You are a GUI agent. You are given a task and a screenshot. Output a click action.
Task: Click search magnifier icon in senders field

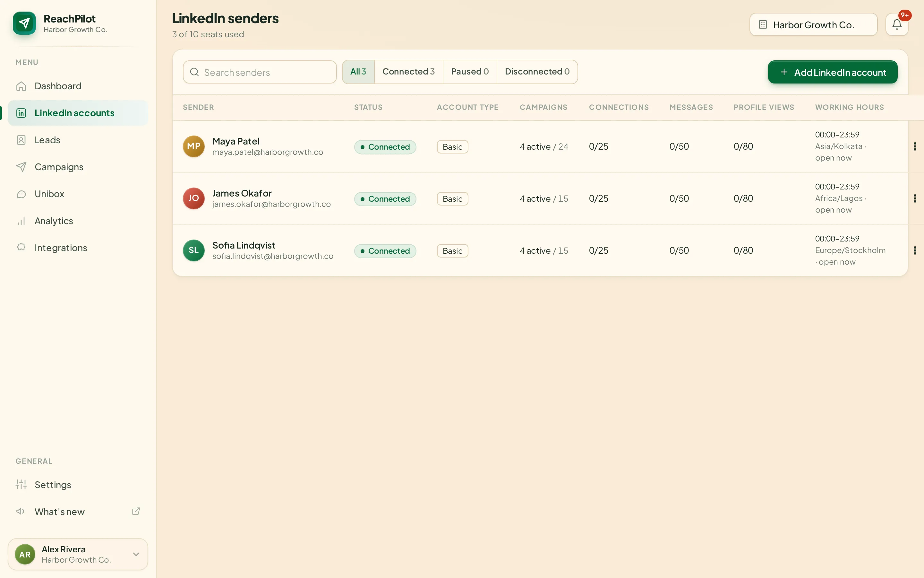coord(194,72)
